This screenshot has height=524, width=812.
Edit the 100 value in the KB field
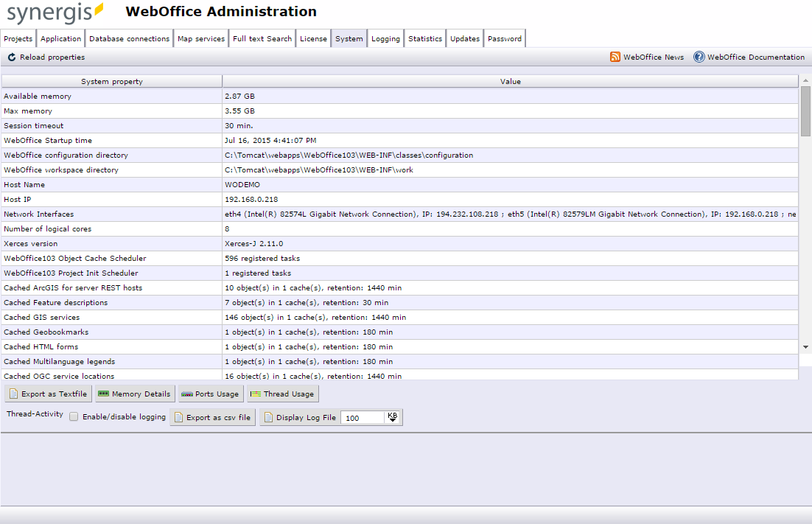pyautogui.click(x=361, y=417)
